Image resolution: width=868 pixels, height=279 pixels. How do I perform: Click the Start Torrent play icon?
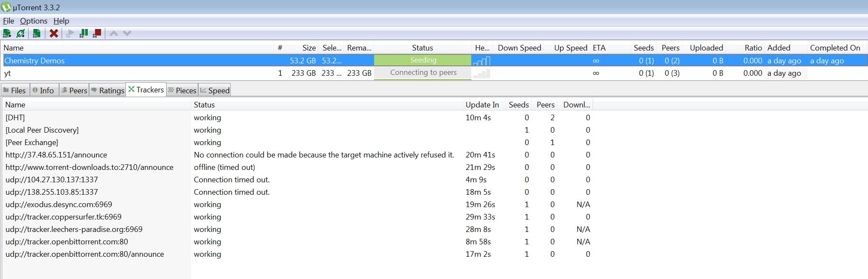point(70,33)
